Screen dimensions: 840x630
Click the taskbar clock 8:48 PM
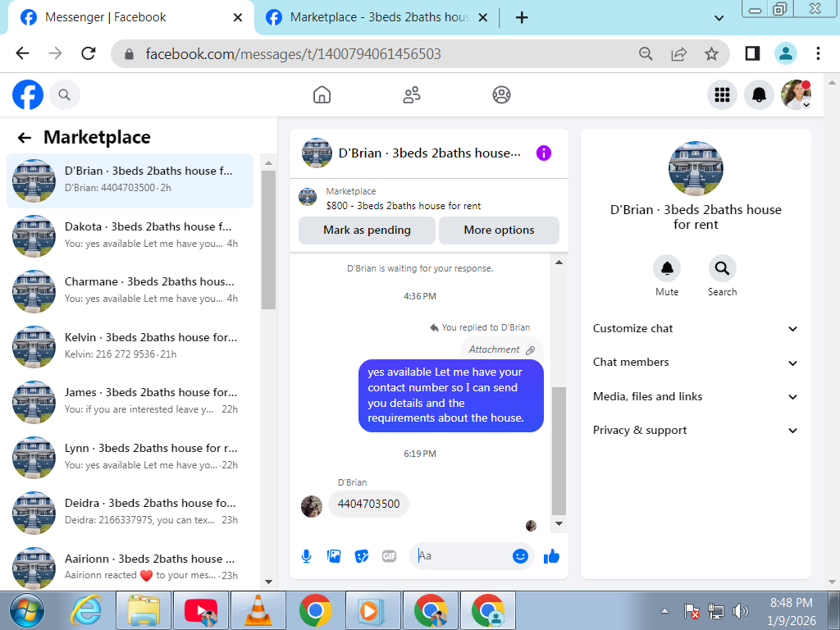point(792,603)
